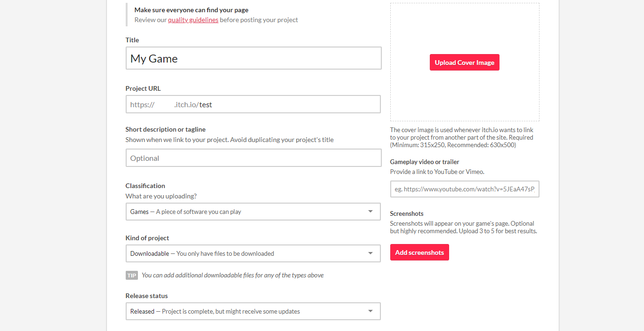The image size is (644, 331).
Task: Open the Classification dropdown showing Games
Action: tap(253, 212)
